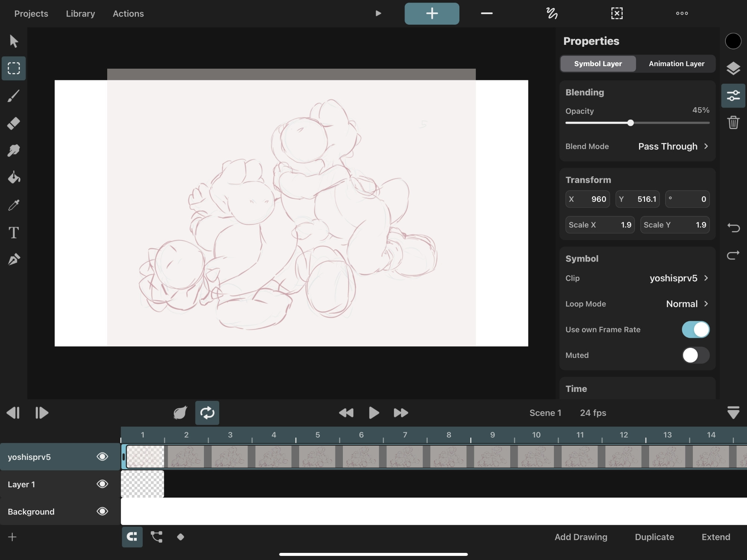747x560 pixels.
Task: Click the Add Drawing button
Action: 580,536
